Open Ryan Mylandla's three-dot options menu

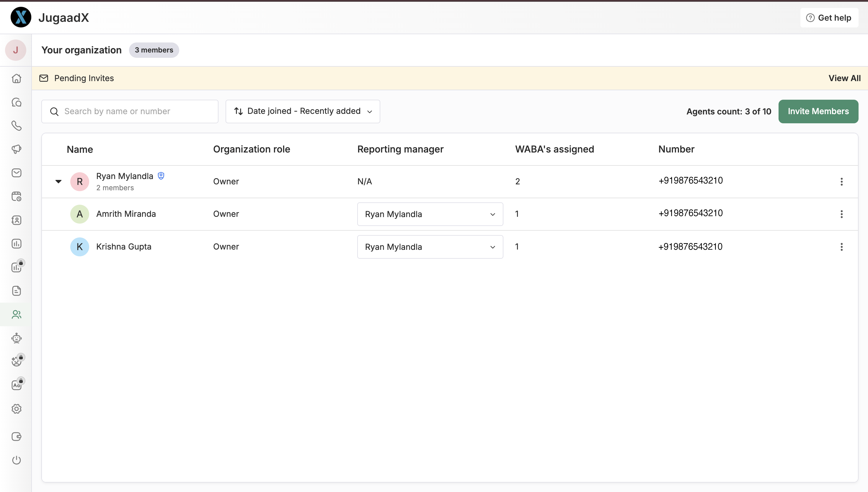click(841, 181)
